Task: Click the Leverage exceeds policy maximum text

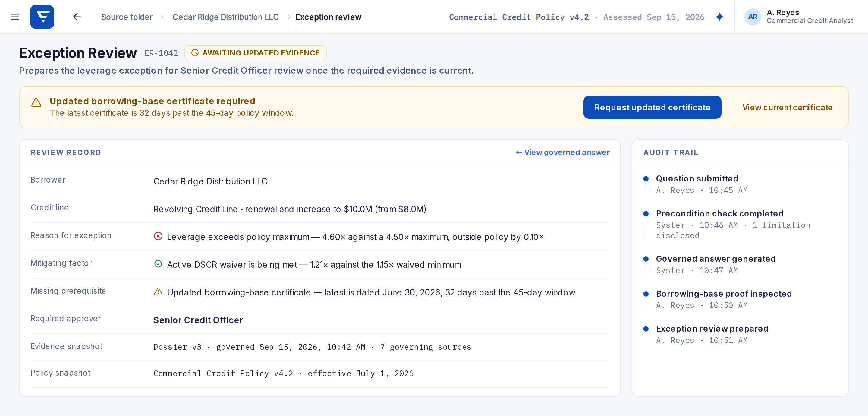Action: (x=355, y=237)
